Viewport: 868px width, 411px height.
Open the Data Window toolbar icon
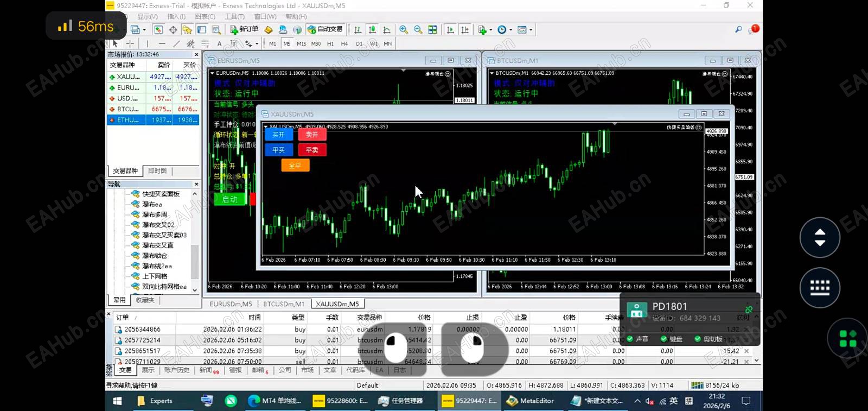173,29
